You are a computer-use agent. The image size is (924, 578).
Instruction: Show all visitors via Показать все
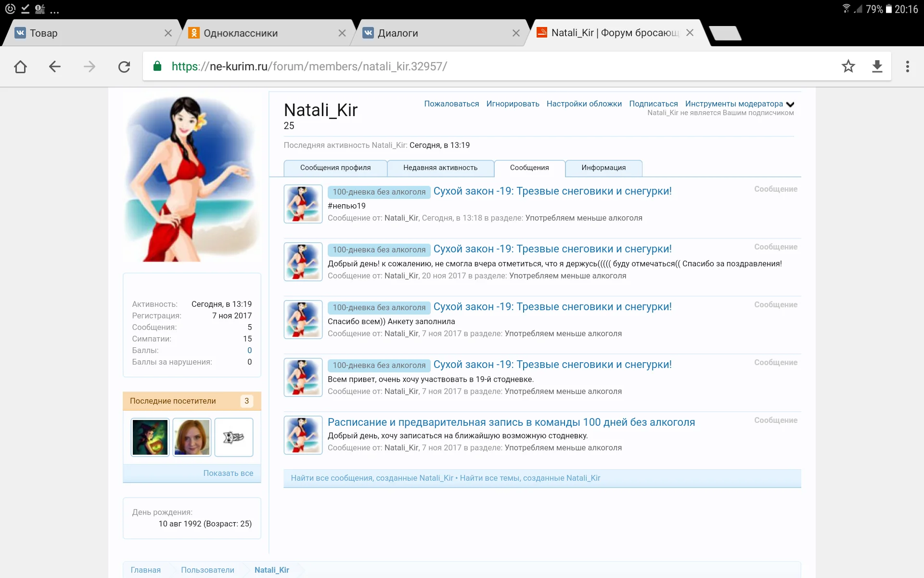tap(228, 473)
